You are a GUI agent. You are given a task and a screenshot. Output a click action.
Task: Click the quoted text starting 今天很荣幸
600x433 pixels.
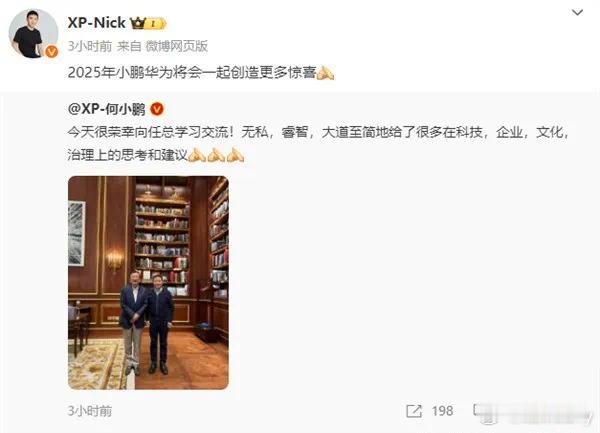[318, 143]
